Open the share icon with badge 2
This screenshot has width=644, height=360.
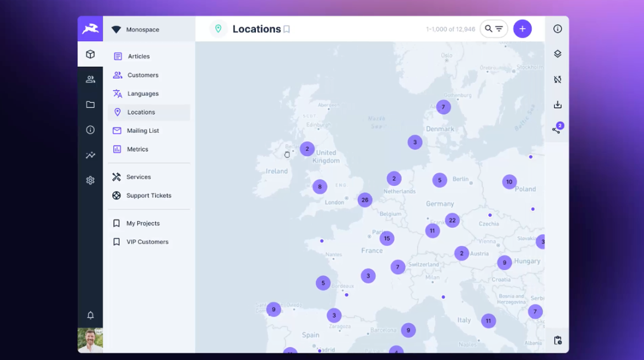(557, 129)
